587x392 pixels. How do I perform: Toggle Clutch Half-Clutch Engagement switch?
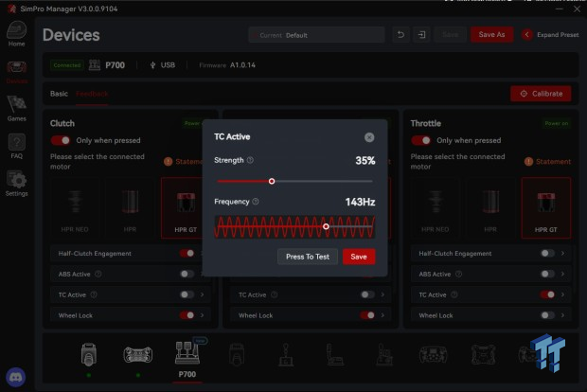[187, 254]
